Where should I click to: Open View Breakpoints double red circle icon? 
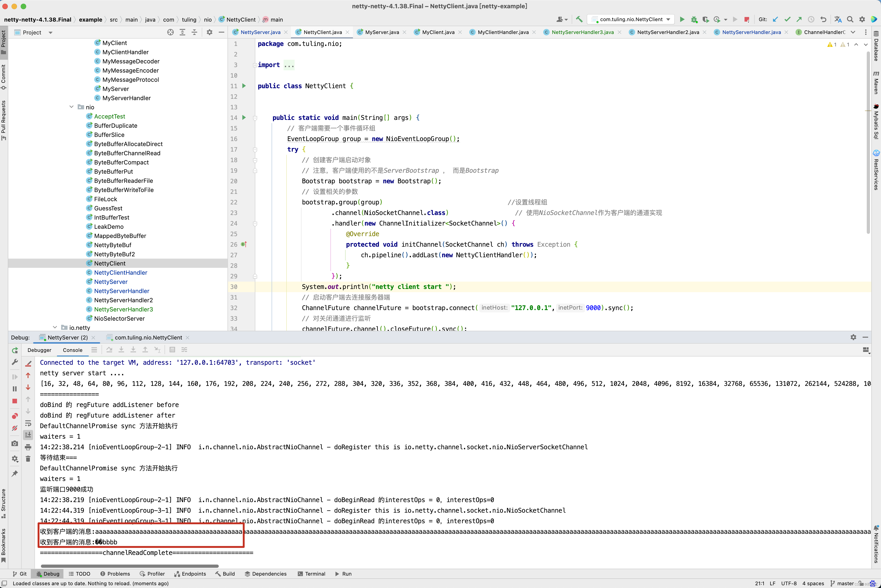(x=15, y=416)
